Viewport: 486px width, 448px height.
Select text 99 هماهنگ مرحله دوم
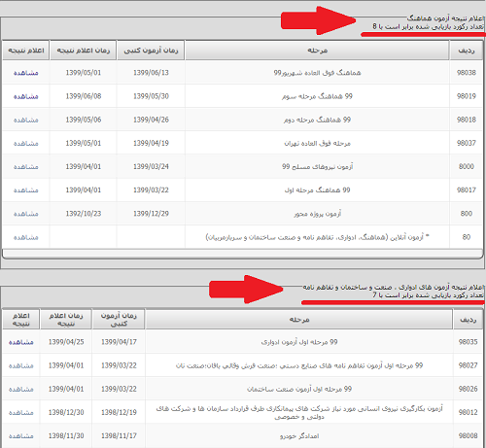click(317, 120)
